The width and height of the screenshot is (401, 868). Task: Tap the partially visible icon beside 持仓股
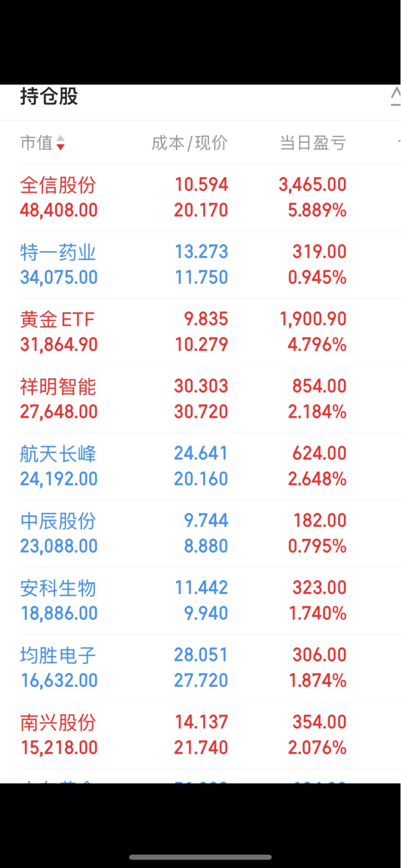coord(396,97)
